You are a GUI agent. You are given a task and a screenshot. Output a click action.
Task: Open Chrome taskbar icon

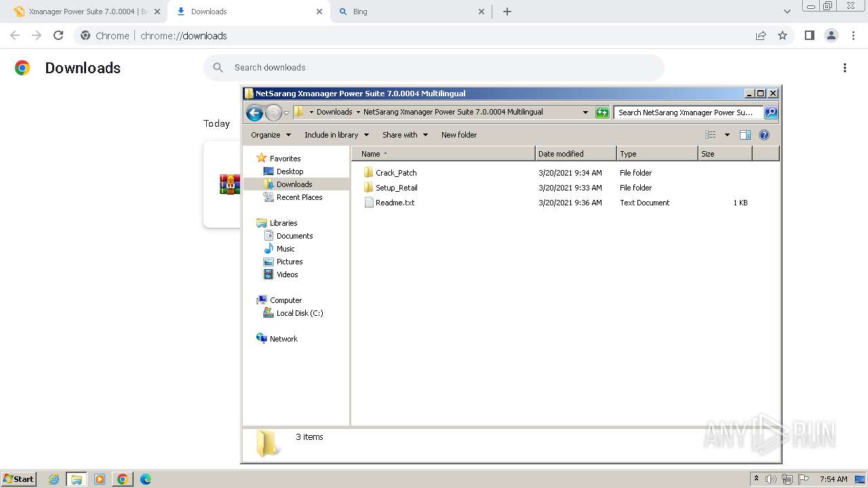(x=122, y=479)
